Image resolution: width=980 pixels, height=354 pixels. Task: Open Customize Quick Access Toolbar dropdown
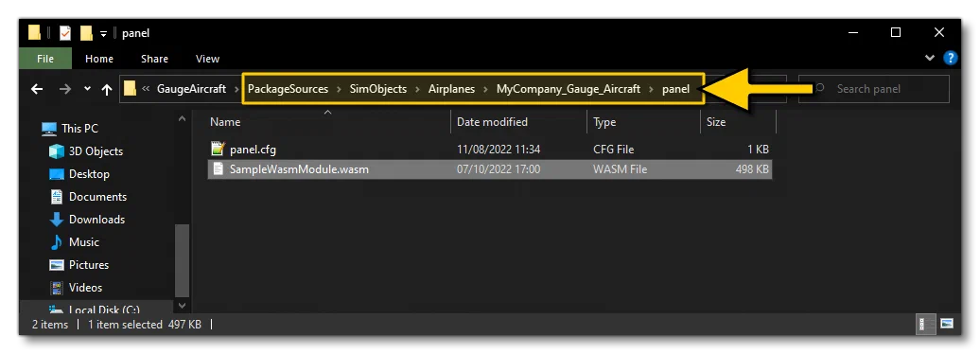coord(104,34)
